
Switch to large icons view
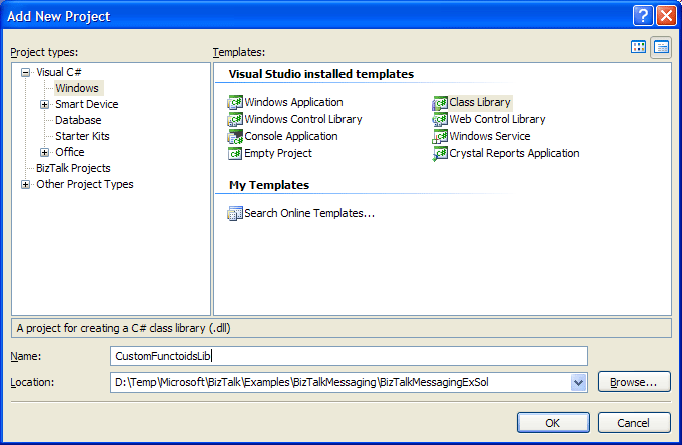point(639,47)
